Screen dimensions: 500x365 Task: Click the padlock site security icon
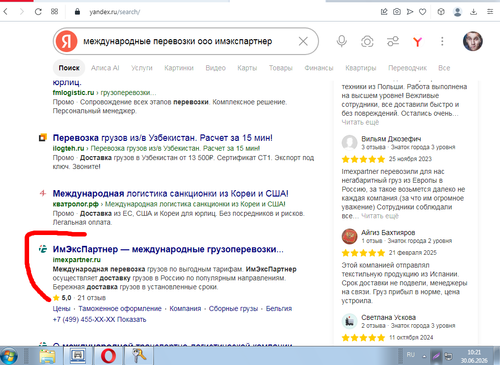(77, 12)
